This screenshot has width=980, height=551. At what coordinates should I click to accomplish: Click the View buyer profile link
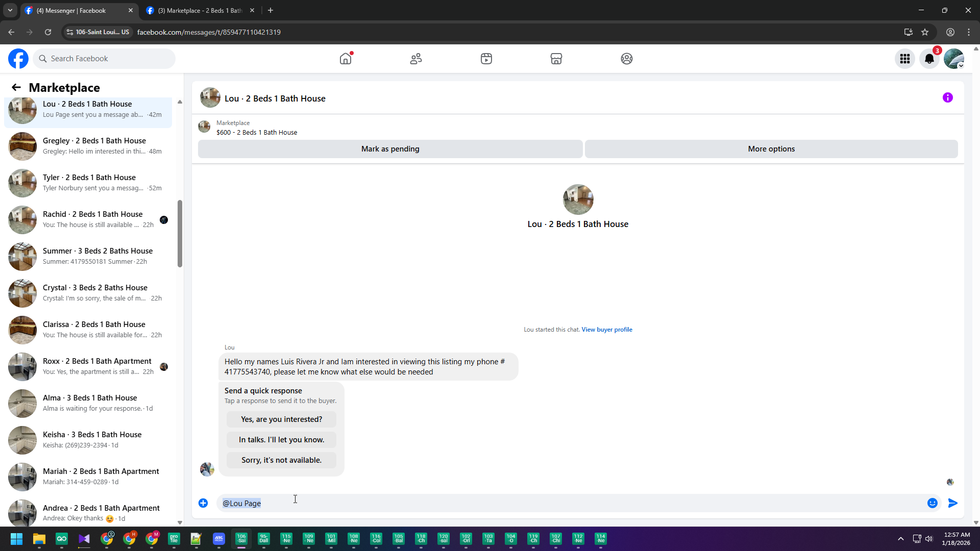[607, 330]
